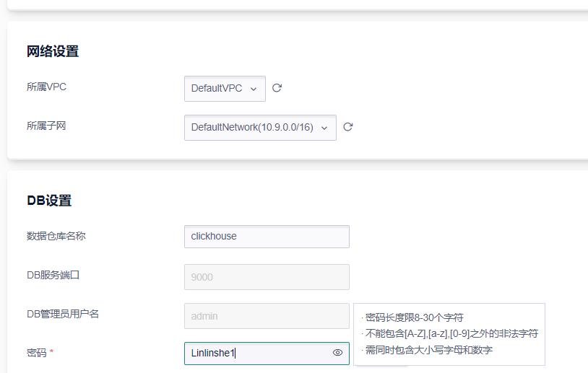Click the chevron arrow in the DefaultVPC box

pos(254,89)
